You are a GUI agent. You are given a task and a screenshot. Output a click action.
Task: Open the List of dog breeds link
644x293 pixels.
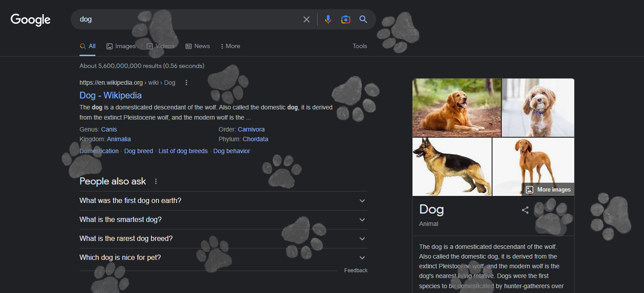[183, 151]
